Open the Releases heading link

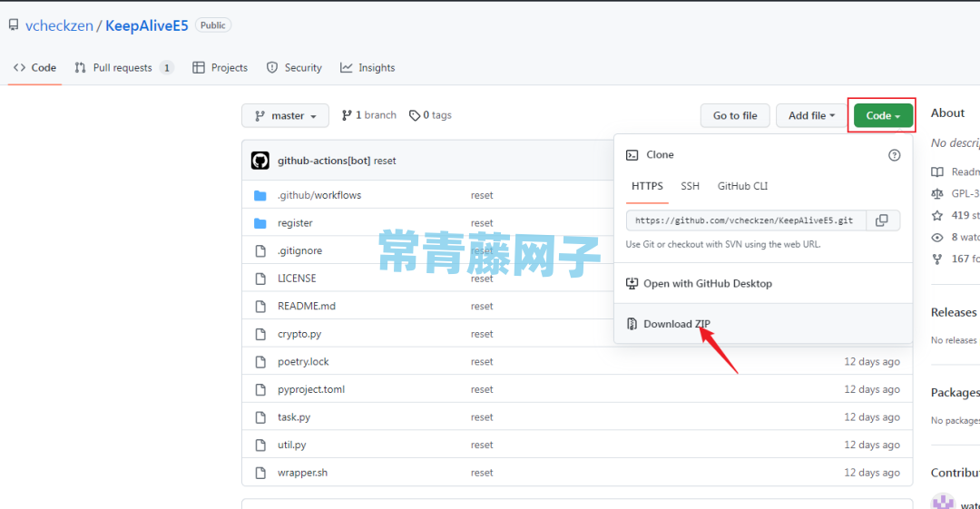[x=954, y=312]
